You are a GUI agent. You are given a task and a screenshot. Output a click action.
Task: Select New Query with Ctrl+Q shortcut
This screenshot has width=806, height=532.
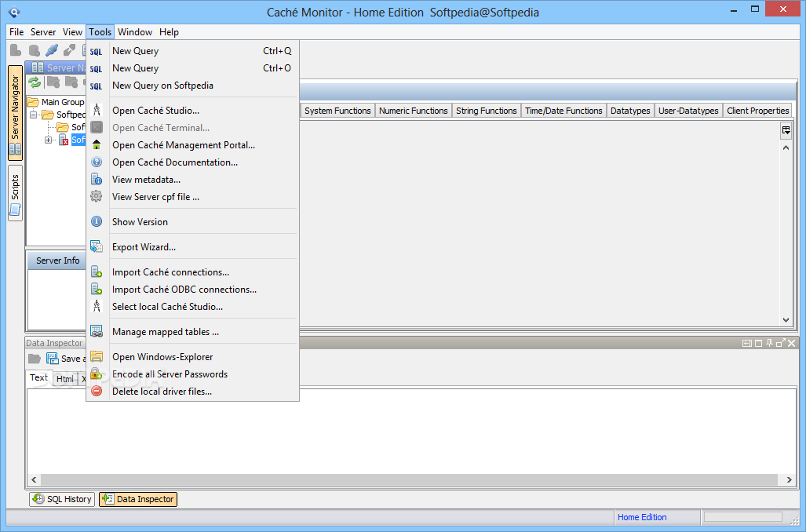(192, 51)
